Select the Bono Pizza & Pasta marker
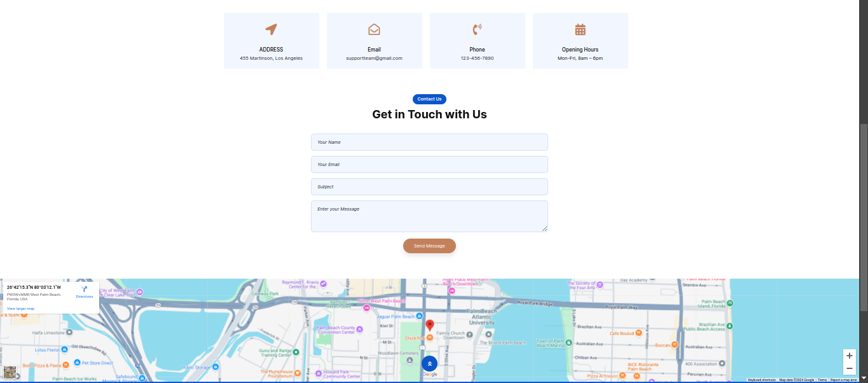Screen dimensions: 868x383 [66, 365]
